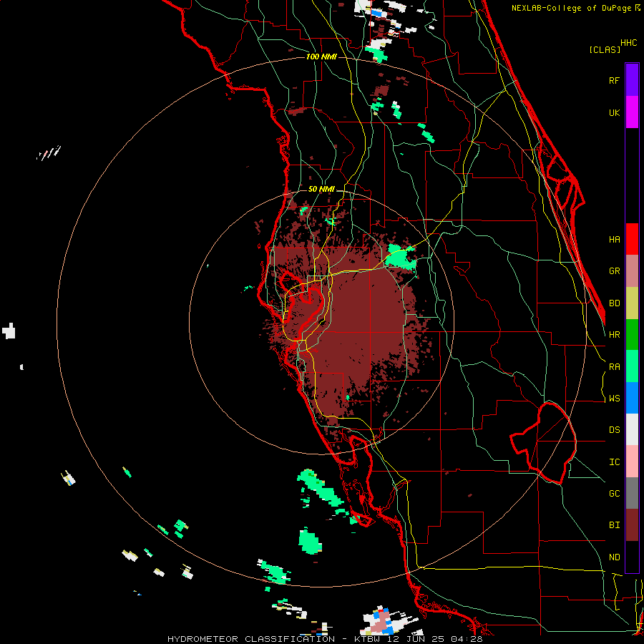
Task: Click the WS legend label
Action: pyautogui.click(x=614, y=399)
